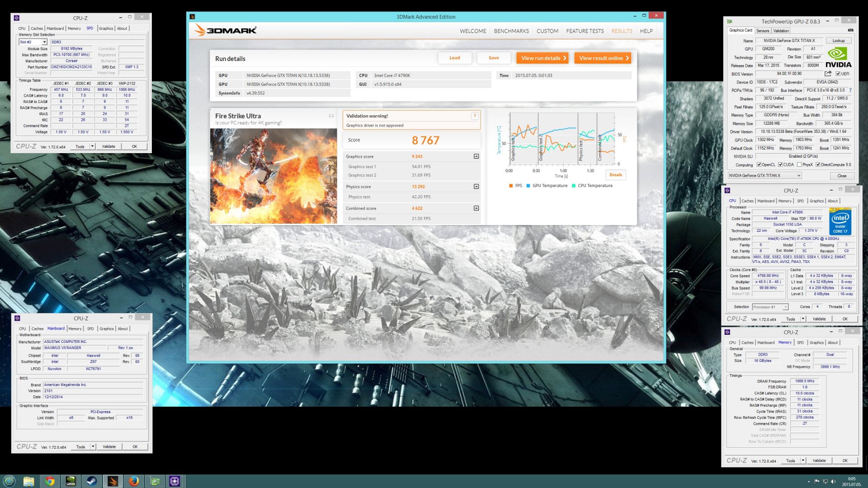
Task: Open File Explorer from the taskbar
Action: point(29,481)
